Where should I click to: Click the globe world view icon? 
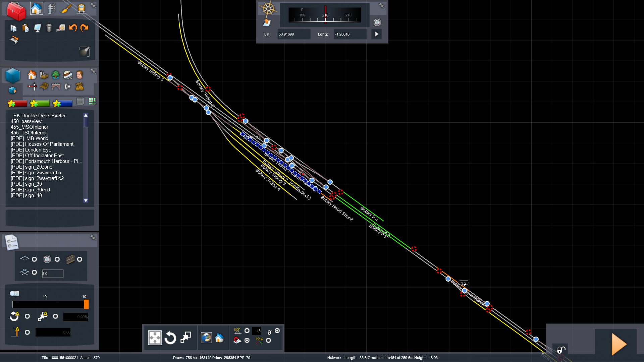pyautogui.click(x=206, y=338)
